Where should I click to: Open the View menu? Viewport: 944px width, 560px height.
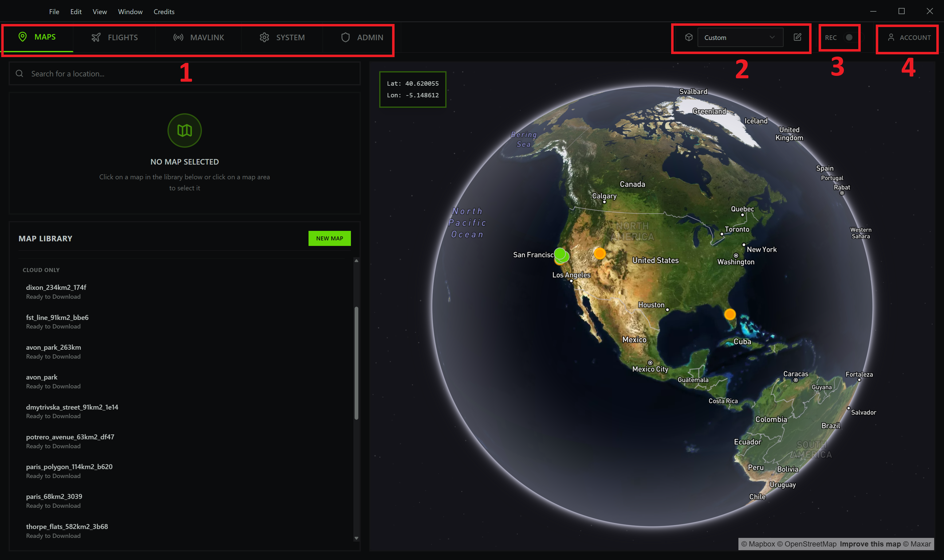tap(100, 12)
